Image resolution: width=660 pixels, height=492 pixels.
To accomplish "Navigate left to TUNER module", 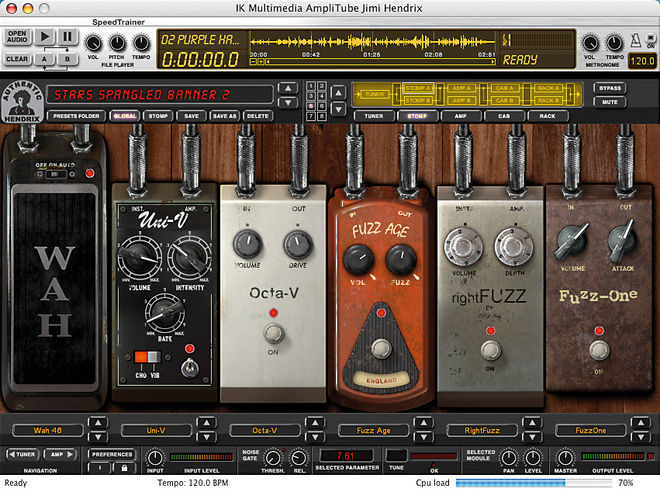I will coord(22,455).
